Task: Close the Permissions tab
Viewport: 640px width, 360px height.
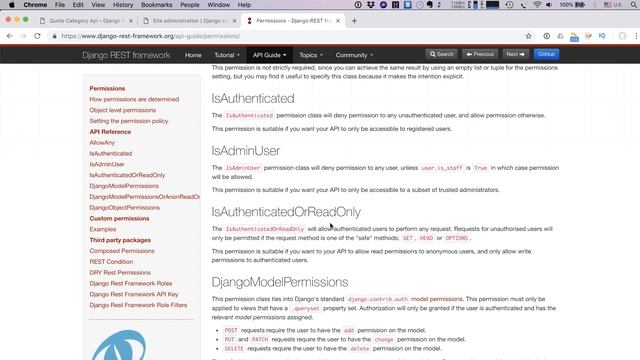Action: pos(338,21)
